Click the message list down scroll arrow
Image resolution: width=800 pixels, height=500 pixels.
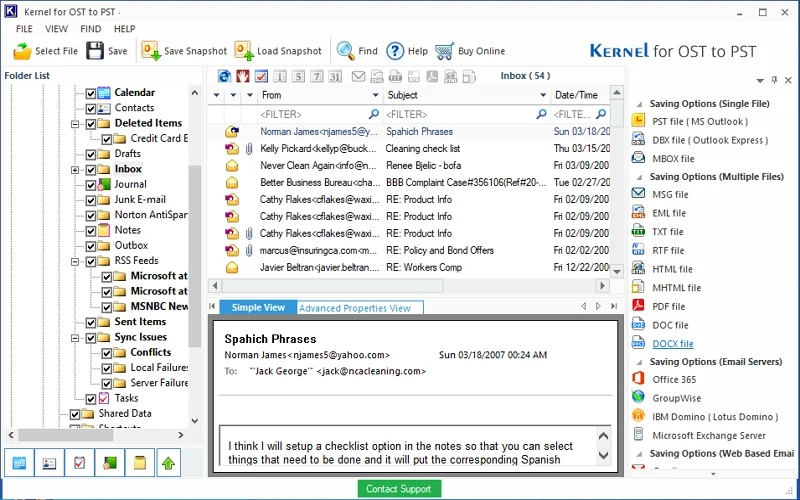pos(617,271)
